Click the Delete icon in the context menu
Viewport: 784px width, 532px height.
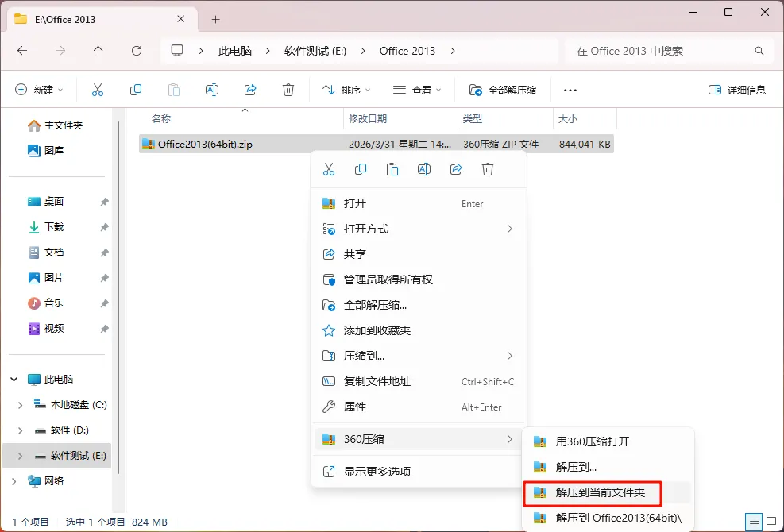[488, 169]
